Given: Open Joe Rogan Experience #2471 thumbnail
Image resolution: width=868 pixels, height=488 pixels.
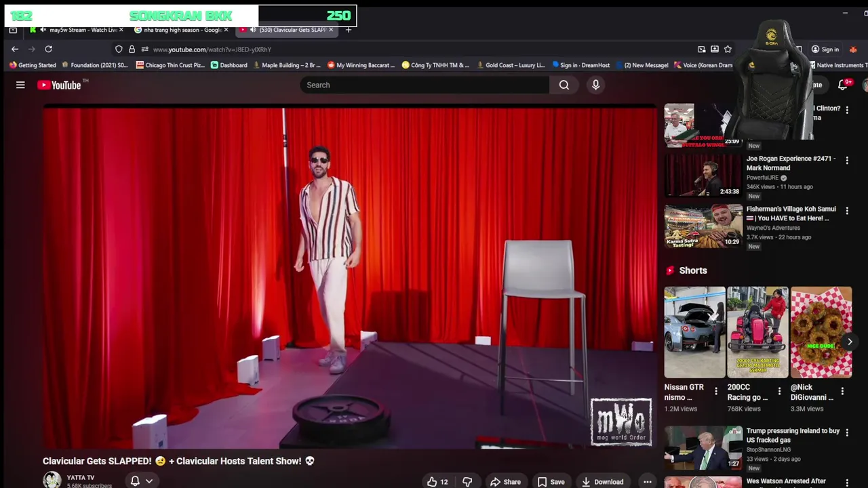Looking at the screenshot, I should [x=703, y=176].
